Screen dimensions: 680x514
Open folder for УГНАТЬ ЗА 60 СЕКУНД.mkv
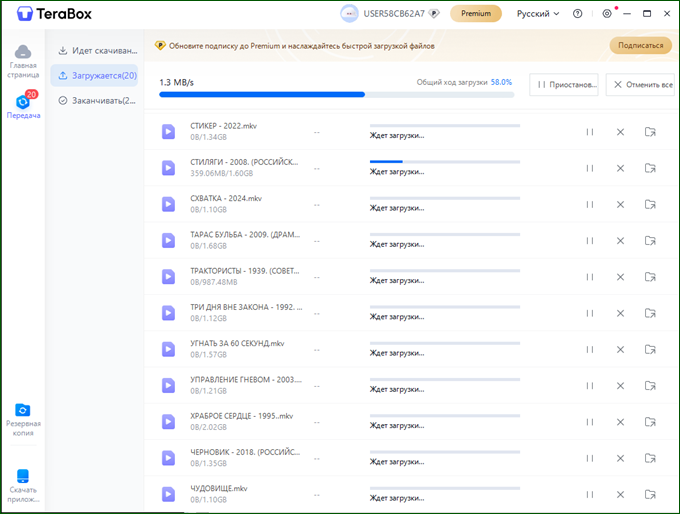650,349
